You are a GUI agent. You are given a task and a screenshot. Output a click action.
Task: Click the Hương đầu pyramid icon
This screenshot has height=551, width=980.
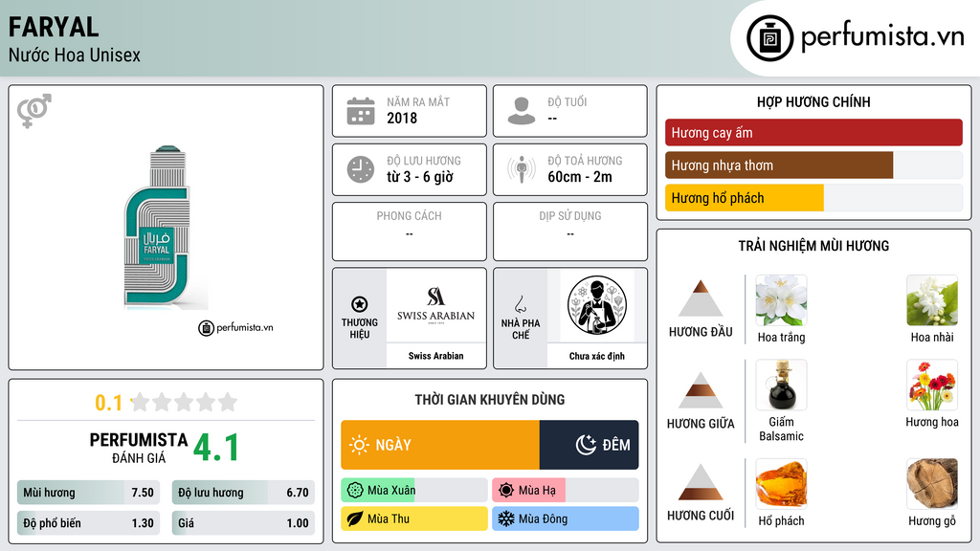[x=701, y=298]
